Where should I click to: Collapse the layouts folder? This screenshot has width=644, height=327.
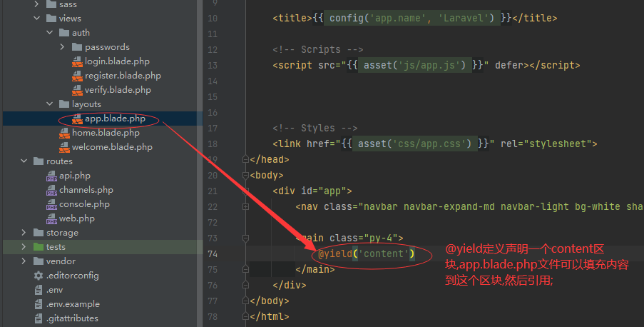click(x=50, y=104)
